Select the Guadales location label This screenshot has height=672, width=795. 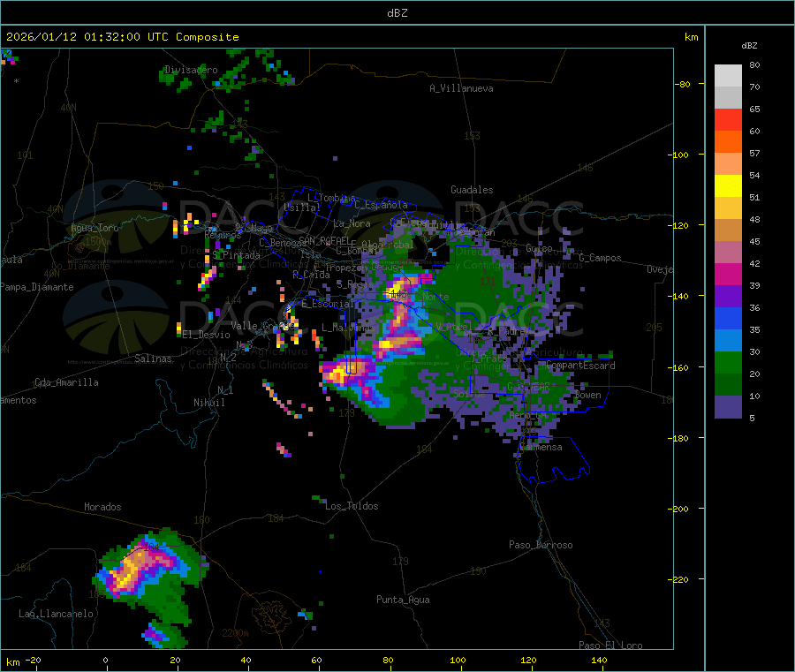pos(472,190)
